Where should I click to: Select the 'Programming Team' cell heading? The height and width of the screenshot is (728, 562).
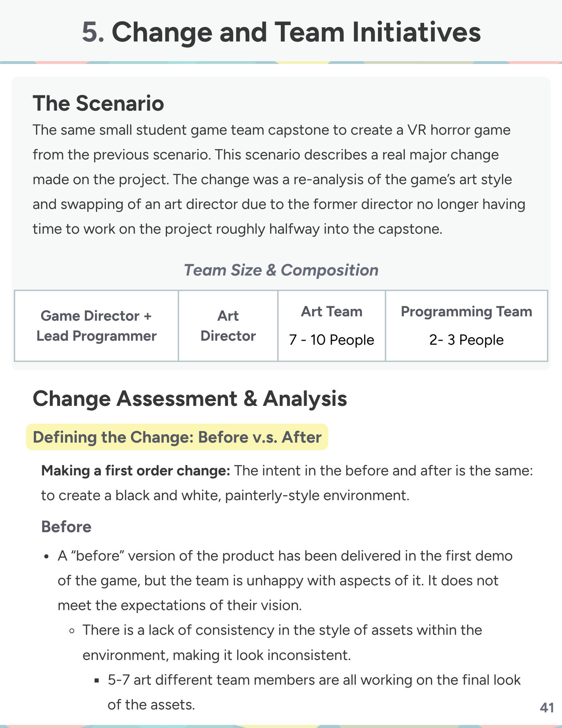click(x=466, y=312)
